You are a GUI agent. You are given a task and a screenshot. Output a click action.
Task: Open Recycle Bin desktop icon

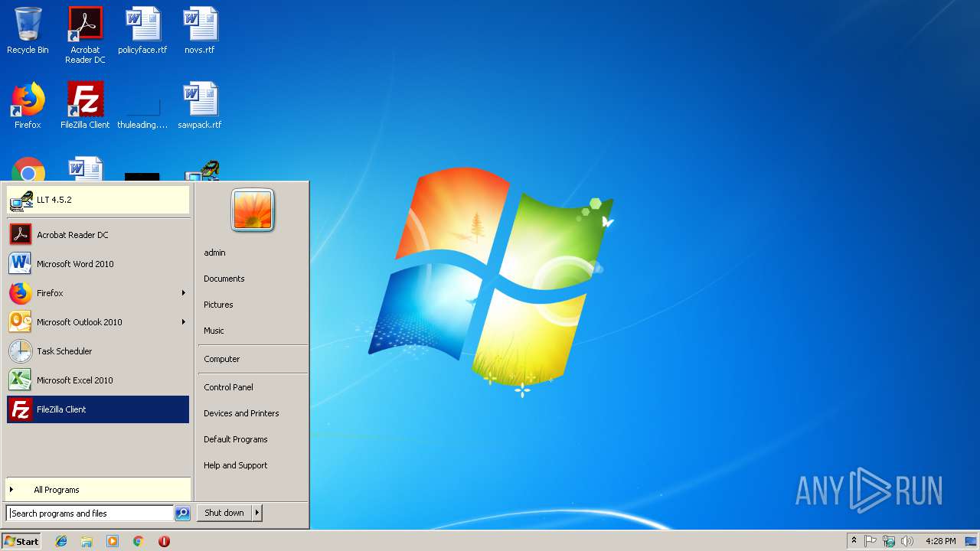[x=28, y=31]
